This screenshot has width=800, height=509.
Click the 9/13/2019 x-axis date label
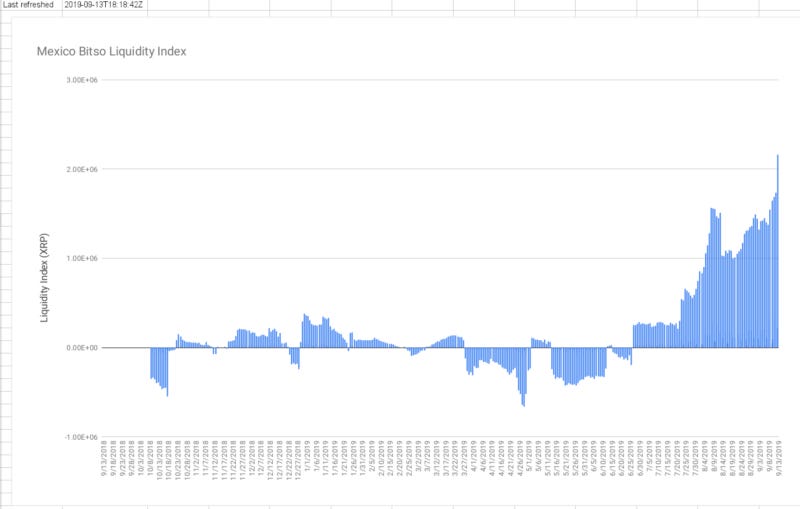click(x=779, y=459)
